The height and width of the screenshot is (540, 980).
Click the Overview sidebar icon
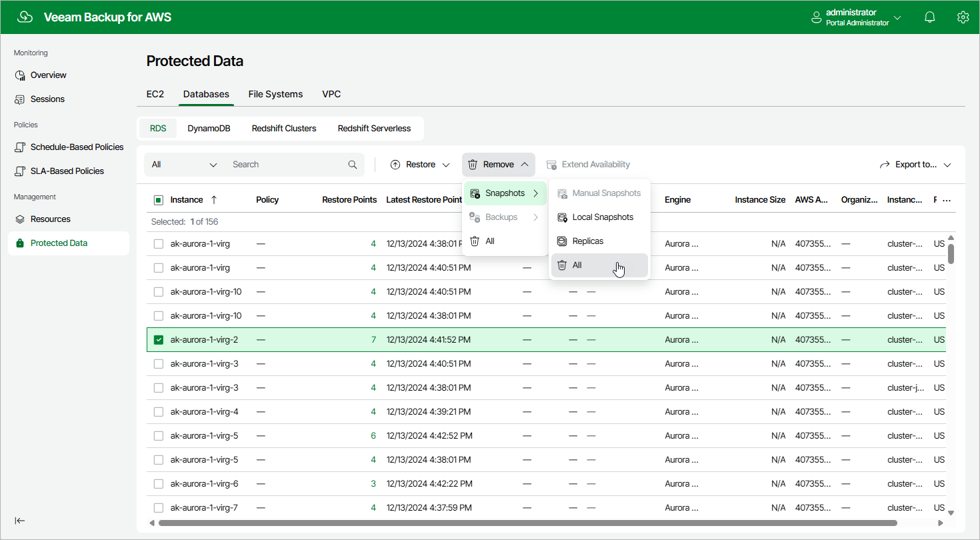pyautogui.click(x=20, y=75)
